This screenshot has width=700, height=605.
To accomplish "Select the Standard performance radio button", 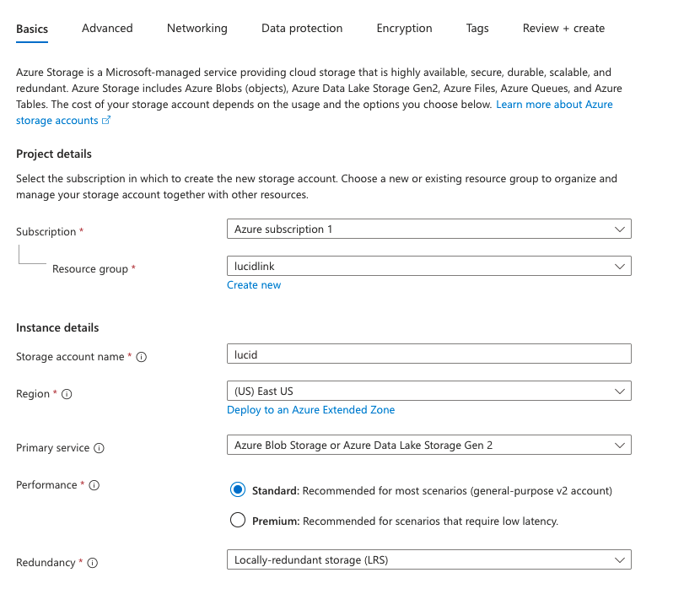I will coord(238,489).
